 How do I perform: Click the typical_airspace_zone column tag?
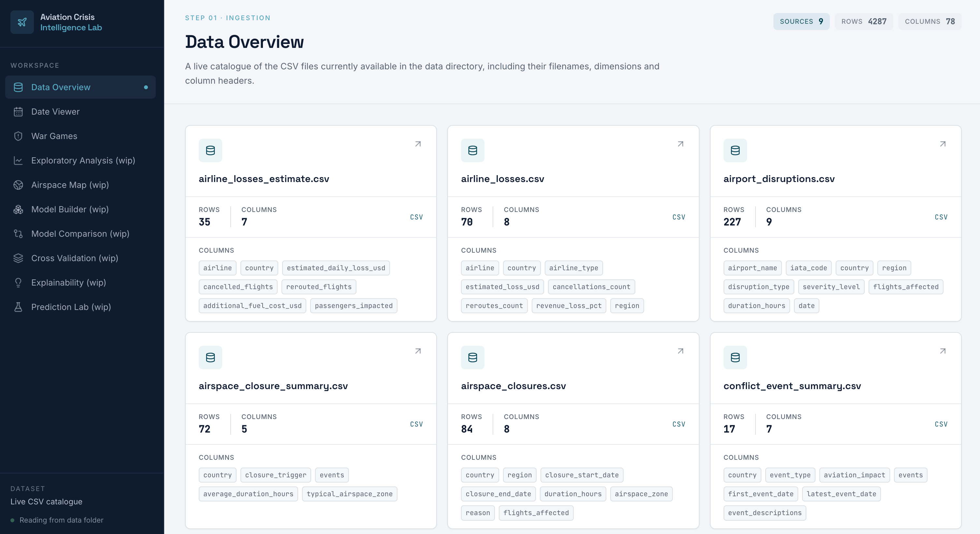[349, 494]
